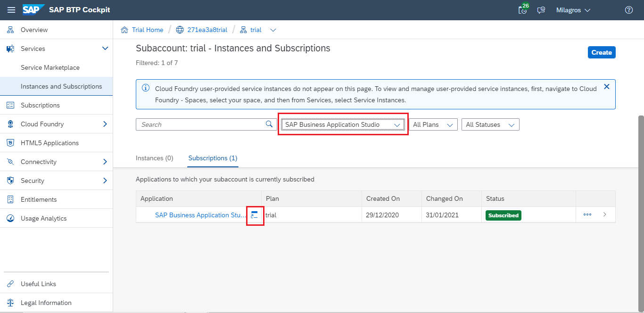This screenshot has height=313, width=644.
Task: Click the help question mark icon
Action: (628, 10)
